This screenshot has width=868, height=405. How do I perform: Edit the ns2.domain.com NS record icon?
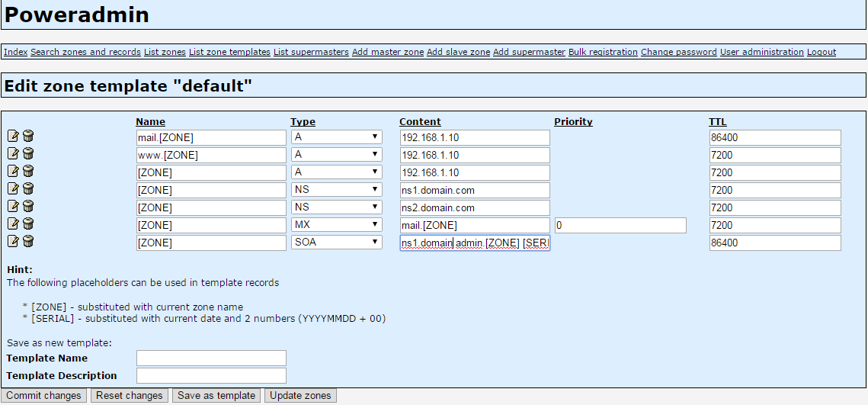[x=13, y=207]
